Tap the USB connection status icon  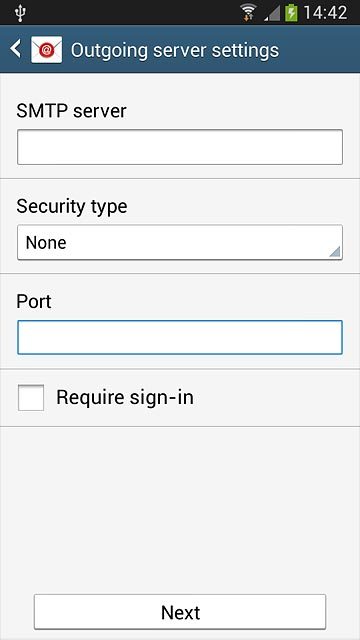click(20, 13)
